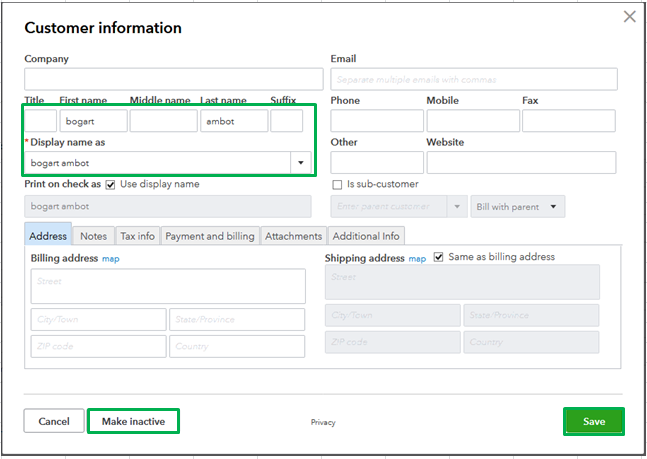Open the Additional Info tab
The image size is (647, 459).
click(366, 236)
